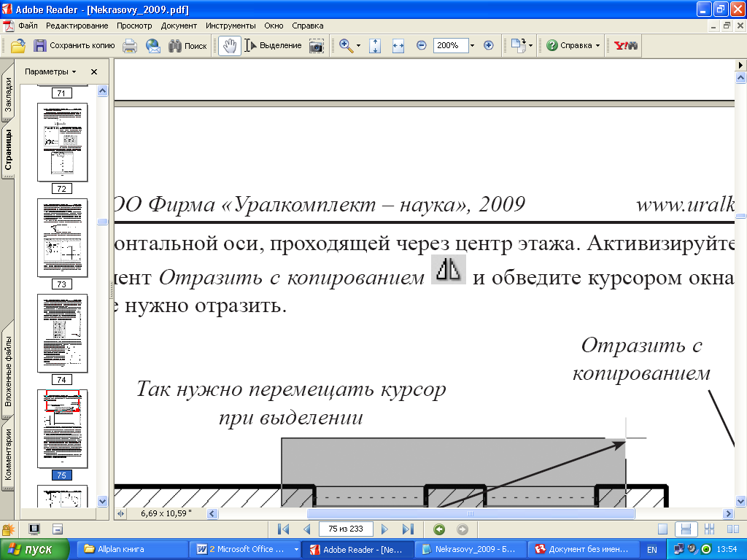Select the Snapshot camera tool
This screenshot has width=747, height=560.
pyautogui.click(x=317, y=46)
